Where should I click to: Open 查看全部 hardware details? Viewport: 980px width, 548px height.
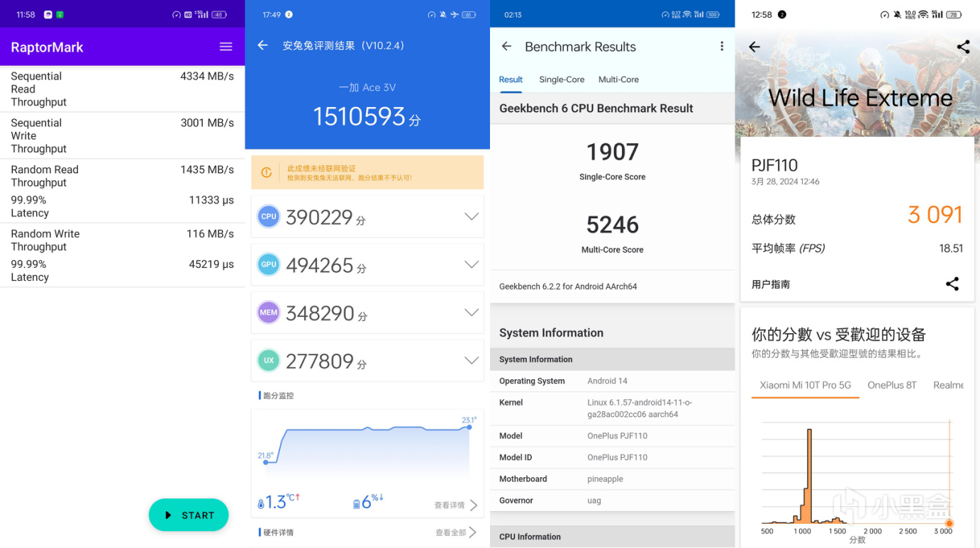click(x=455, y=532)
